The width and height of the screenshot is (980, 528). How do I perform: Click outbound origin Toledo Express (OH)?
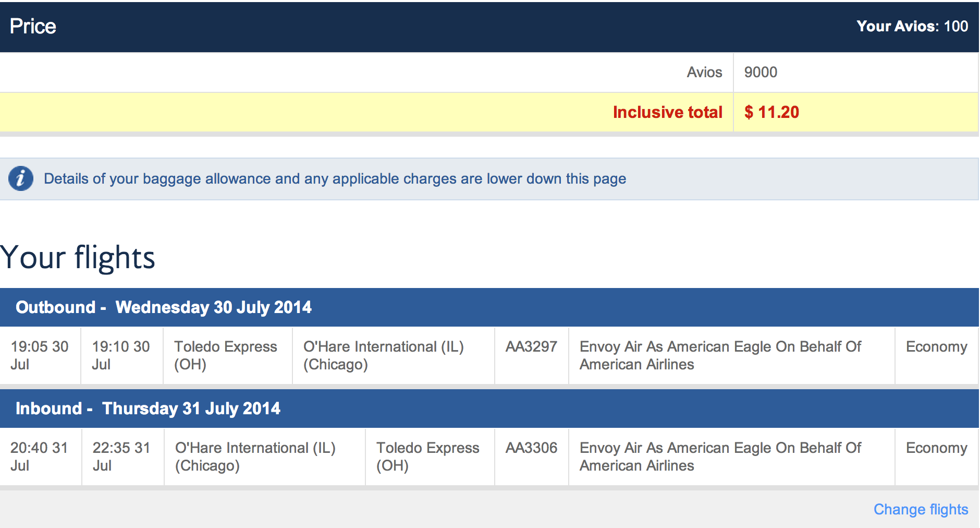226,355
